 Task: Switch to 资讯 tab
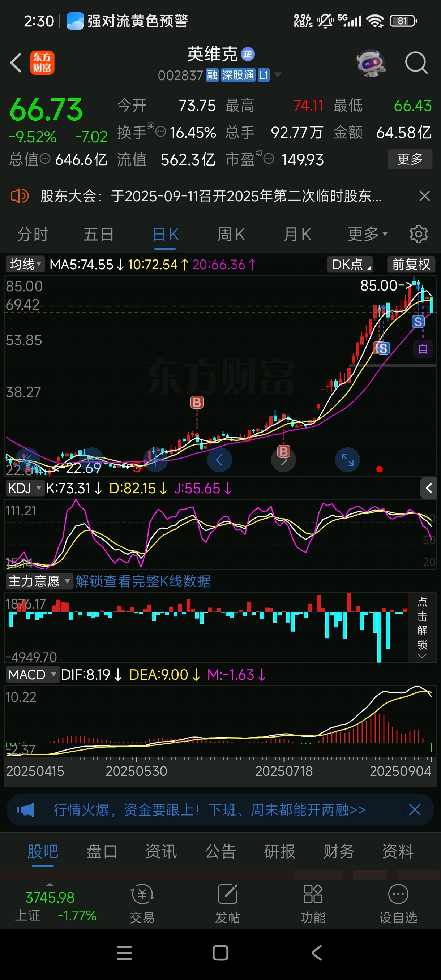point(161,851)
